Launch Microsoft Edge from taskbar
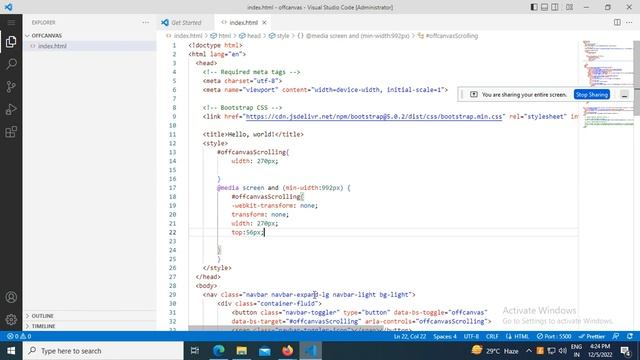 point(219,351)
